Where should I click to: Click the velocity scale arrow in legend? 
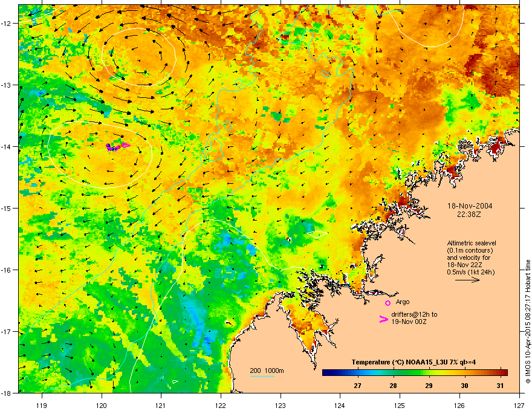coord(467,280)
